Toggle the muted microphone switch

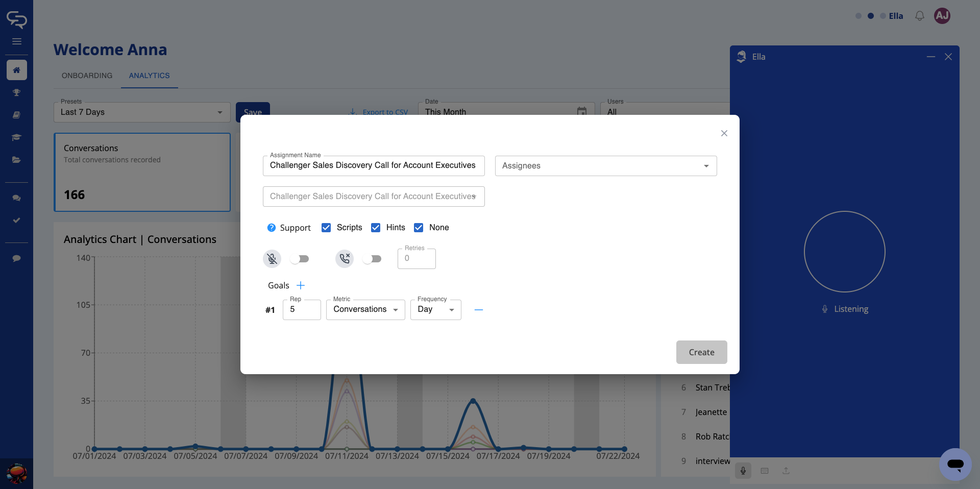(300, 259)
